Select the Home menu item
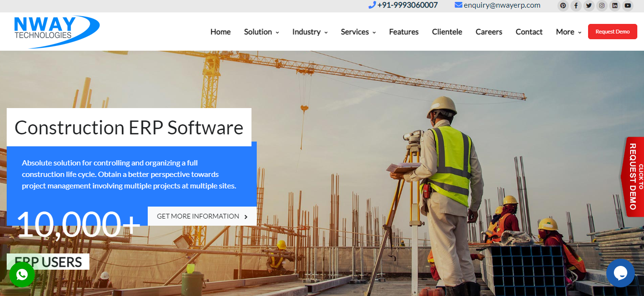Screen dimensions: 644x296 tap(220, 32)
